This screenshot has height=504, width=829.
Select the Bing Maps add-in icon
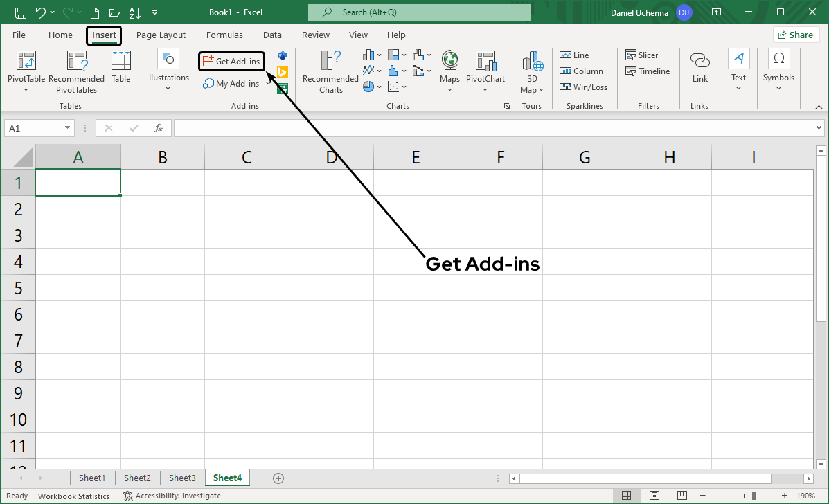(x=282, y=71)
